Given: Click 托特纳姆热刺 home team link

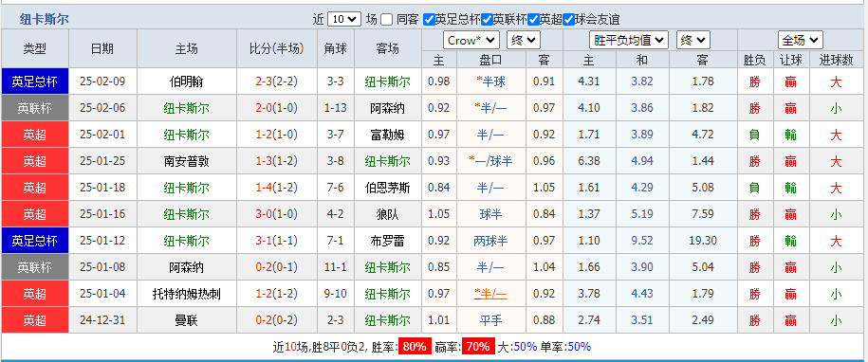Looking at the screenshot, I should click(x=187, y=294).
